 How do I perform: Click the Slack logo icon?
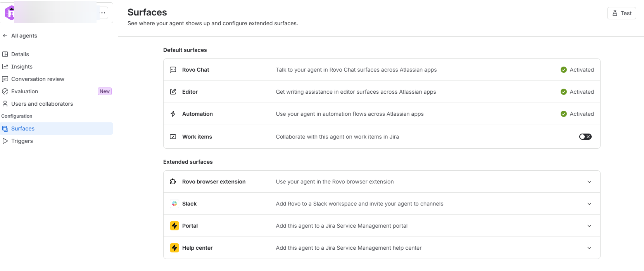click(174, 204)
